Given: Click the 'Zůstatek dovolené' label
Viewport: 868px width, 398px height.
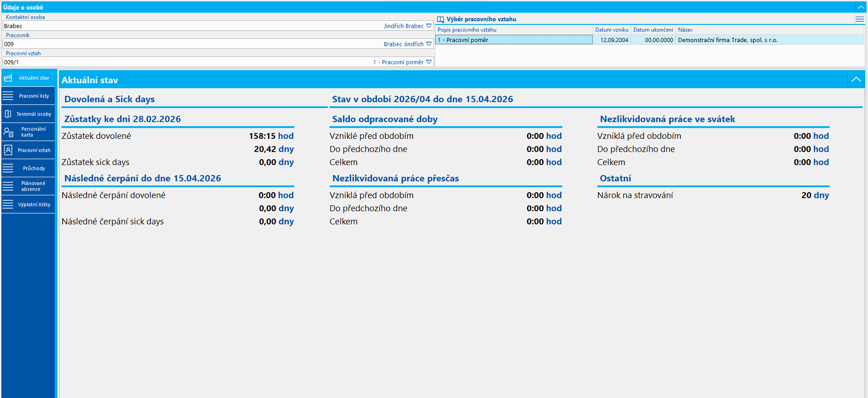Looking at the screenshot, I should [x=96, y=136].
